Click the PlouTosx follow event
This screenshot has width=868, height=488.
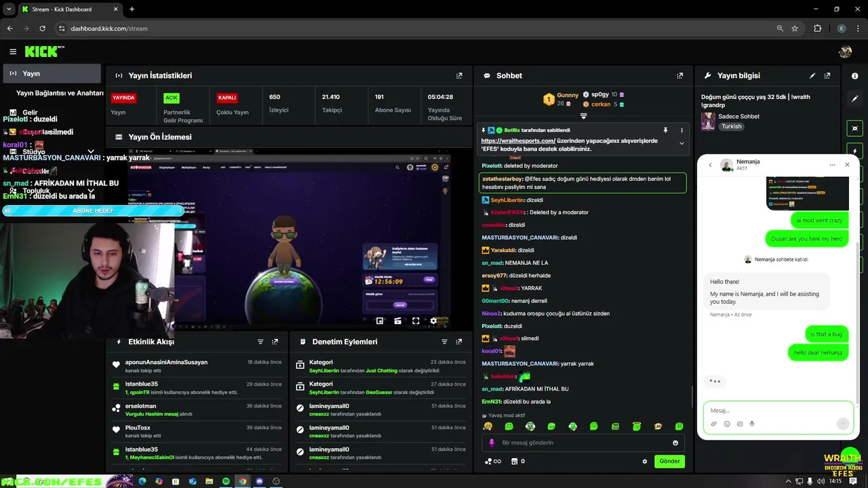click(197, 431)
